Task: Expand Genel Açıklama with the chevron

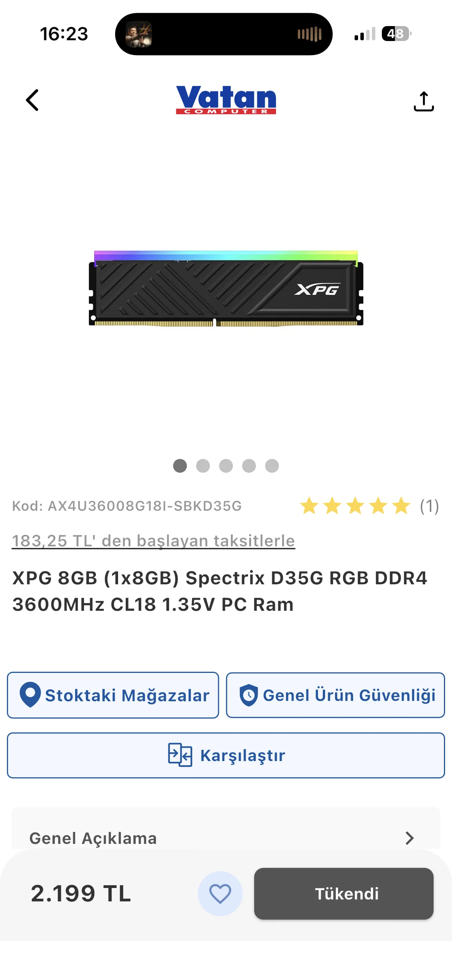Action: point(409,838)
